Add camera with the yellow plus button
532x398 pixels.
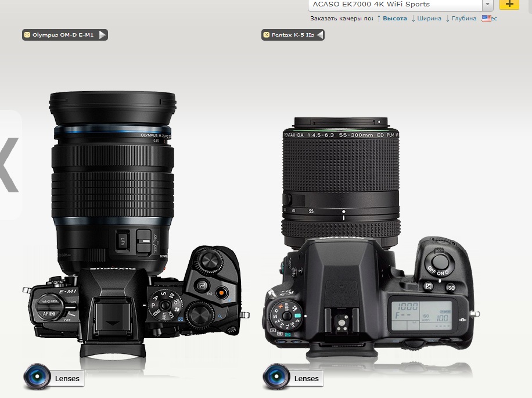click(x=509, y=4)
